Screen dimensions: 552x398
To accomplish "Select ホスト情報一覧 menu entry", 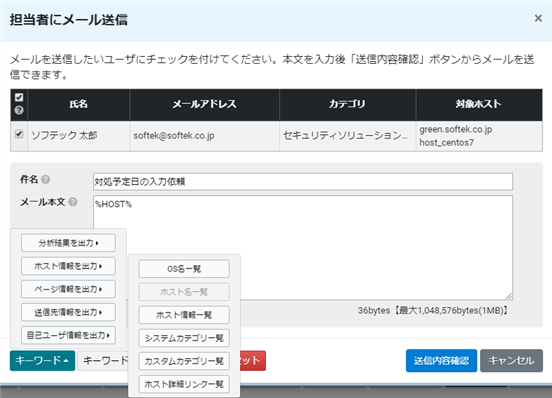I will tap(184, 315).
